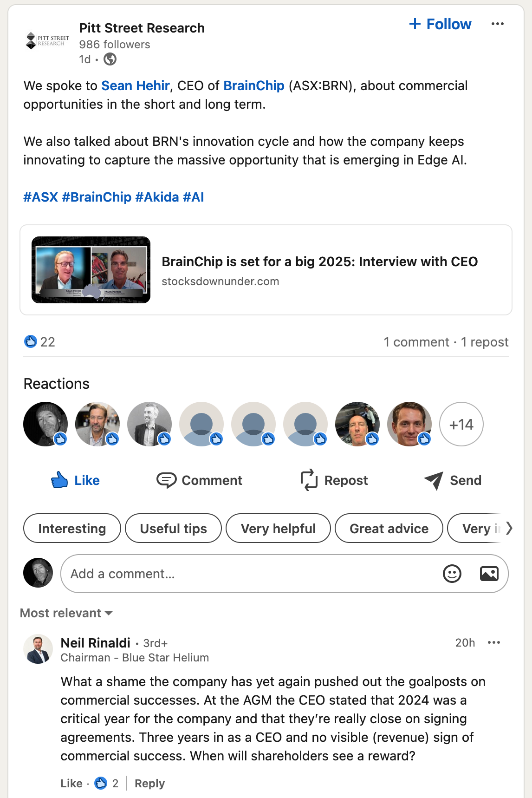Open the emoji picker in comment box
The height and width of the screenshot is (798, 532).
pos(452,574)
